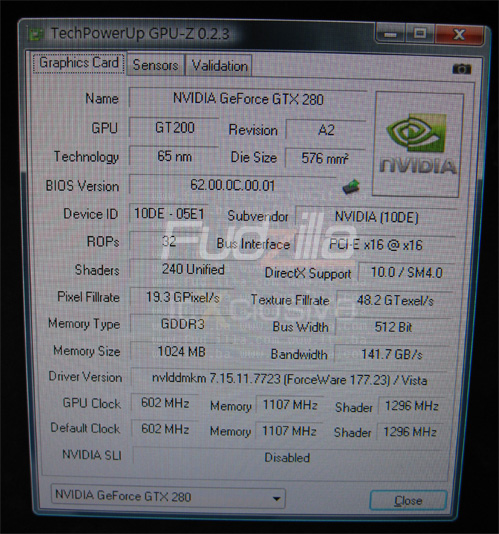Click the Subvendor NVIDIA (10DE) field
This screenshot has width=499, height=534.
[x=376, y=217]
